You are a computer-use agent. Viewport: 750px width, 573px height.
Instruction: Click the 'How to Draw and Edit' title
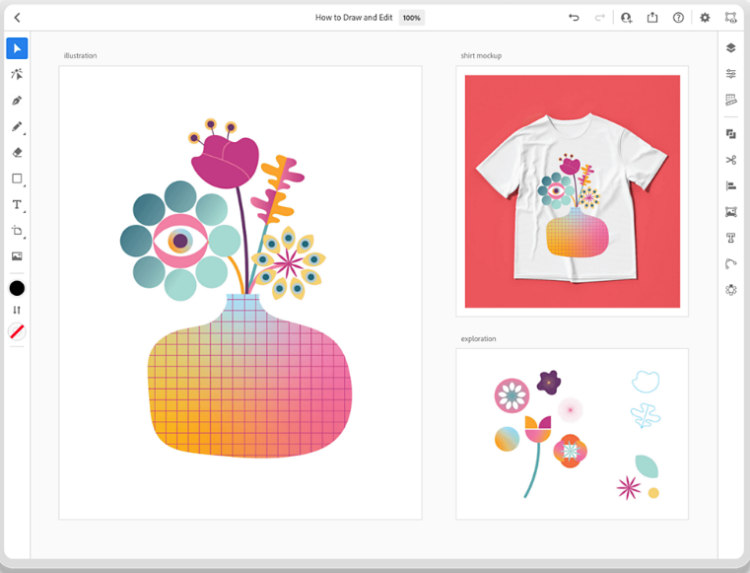(x=353, y=18)
